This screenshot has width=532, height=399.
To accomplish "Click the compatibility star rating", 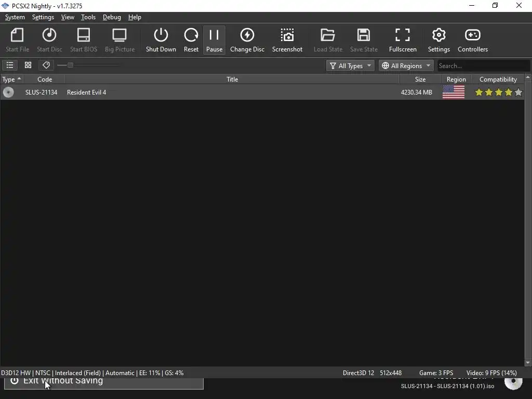I will [x=498, y=92].
